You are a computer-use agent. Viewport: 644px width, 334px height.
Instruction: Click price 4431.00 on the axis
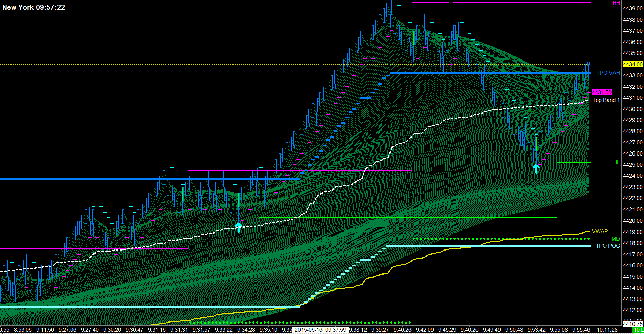click(x=632, y=98)
